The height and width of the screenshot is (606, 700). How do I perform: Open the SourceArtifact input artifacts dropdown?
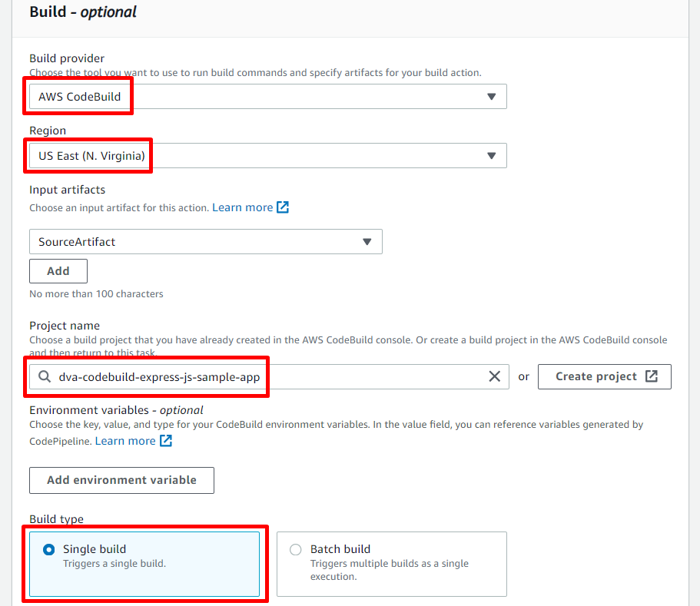click(x=206, y=241)
